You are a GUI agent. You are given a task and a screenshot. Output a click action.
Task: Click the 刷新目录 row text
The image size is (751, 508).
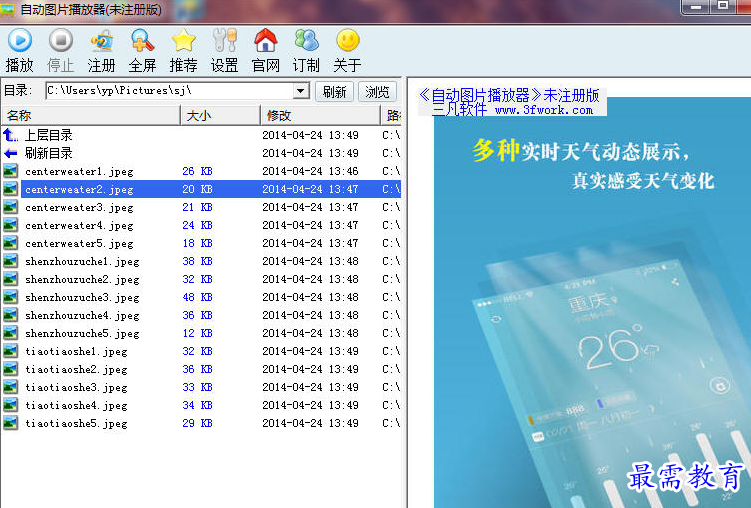tap(48, 153)
